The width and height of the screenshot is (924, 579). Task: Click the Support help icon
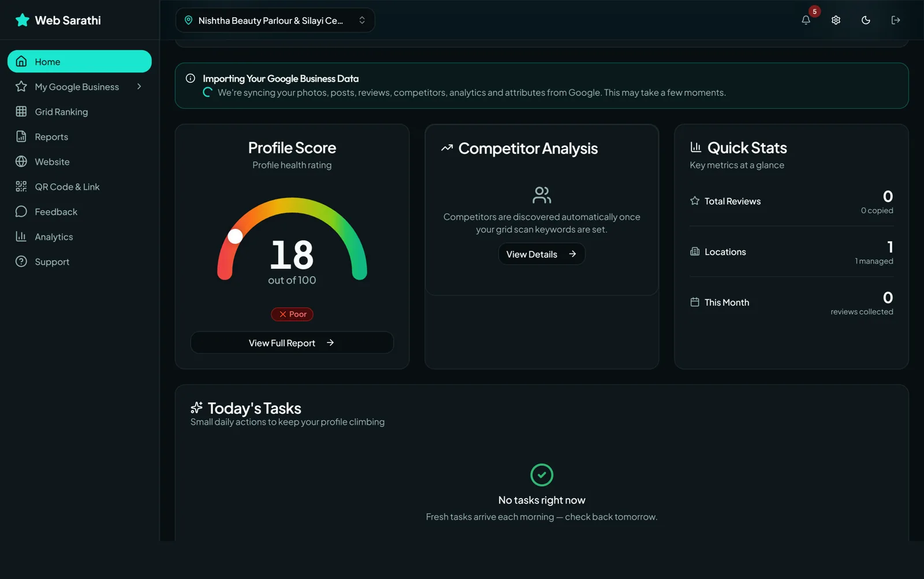click(21, 262)
